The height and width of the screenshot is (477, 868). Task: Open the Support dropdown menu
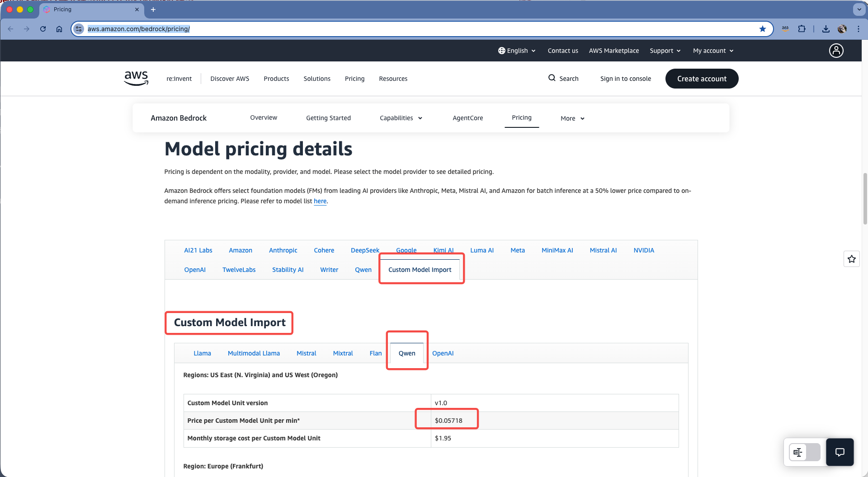click(x=665, y=51)
